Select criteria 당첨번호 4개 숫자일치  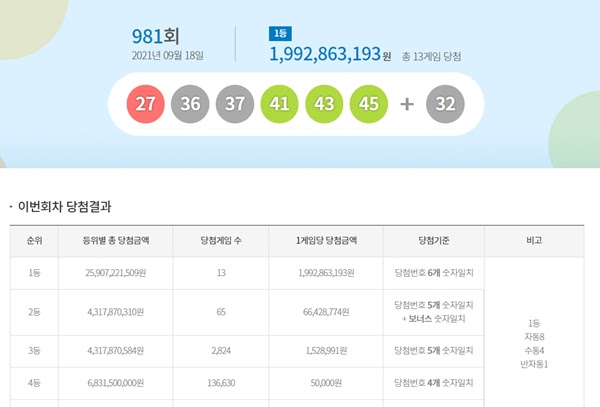[434, 383]
